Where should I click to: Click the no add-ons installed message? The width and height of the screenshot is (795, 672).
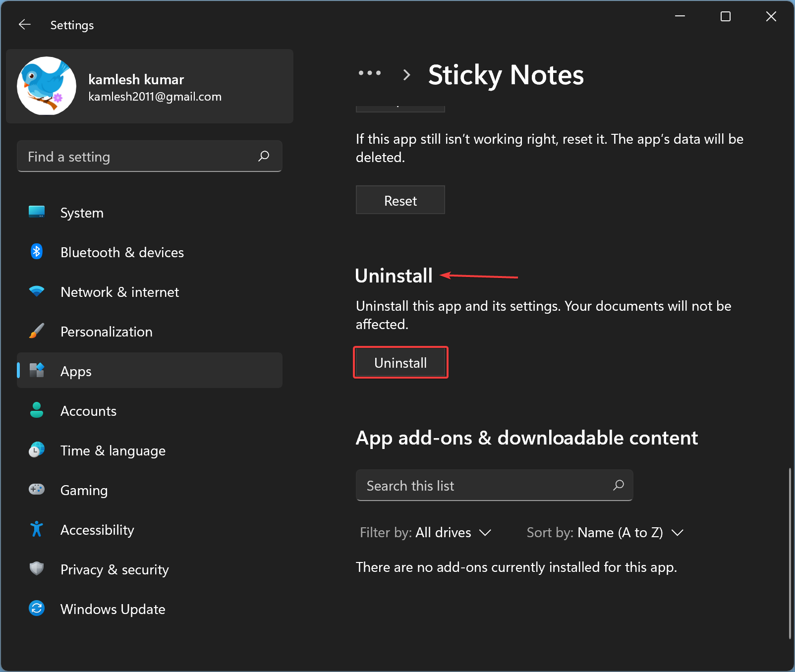click(x=516, y=567)
